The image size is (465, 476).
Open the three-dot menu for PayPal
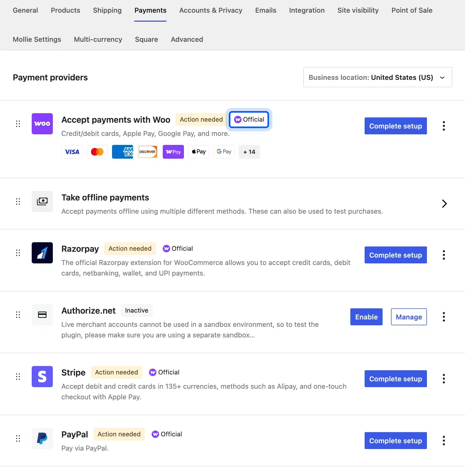coord(444,441)
